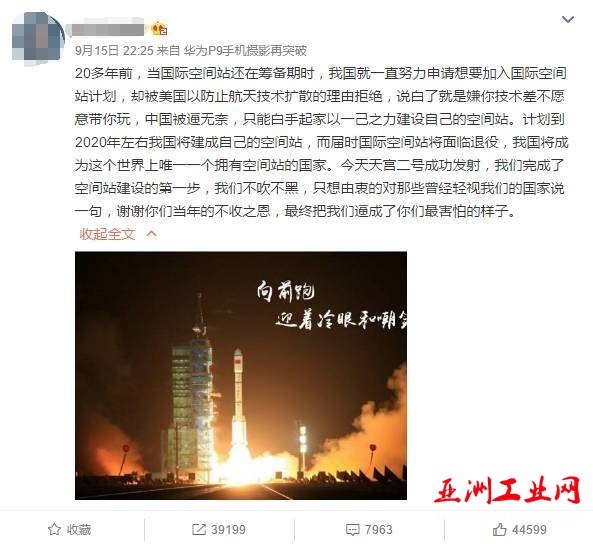Image resolution: width=593 pixels, height=544 pixels.
Task: Click the 收藏 label
Action: click(x=79, y=530)
